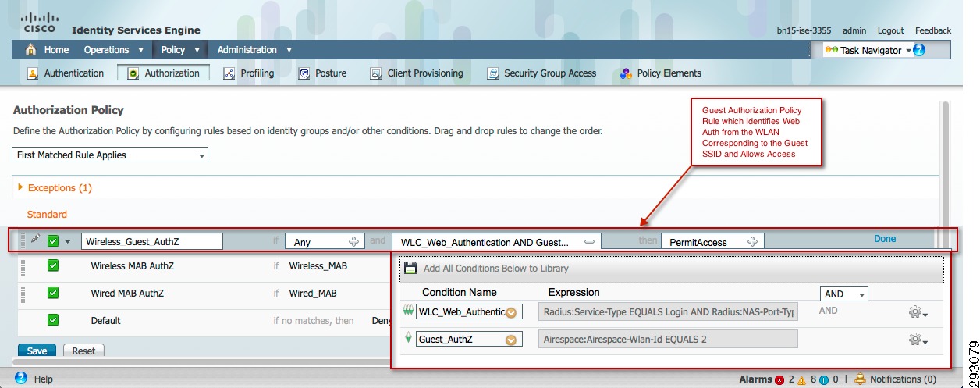
Task: Click the Task Navigator icon
Action: 831,50
